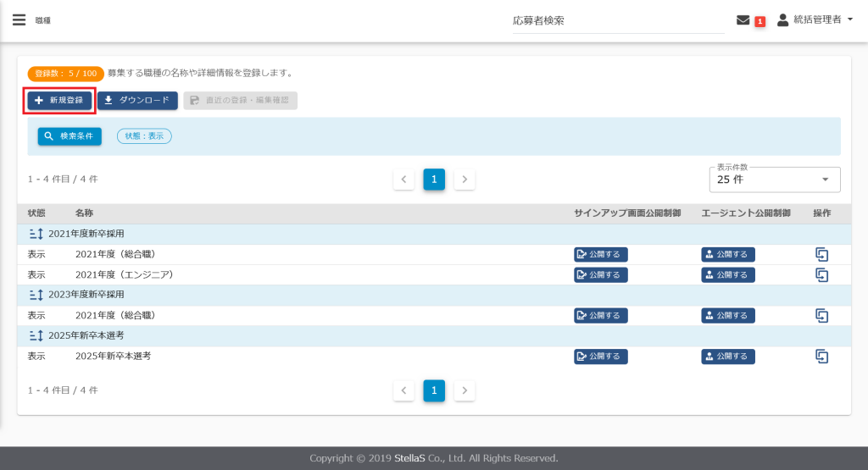Toggle agent publishing for 2025年新卒本選考
868x470 pixels.
[x=727, y=357]
